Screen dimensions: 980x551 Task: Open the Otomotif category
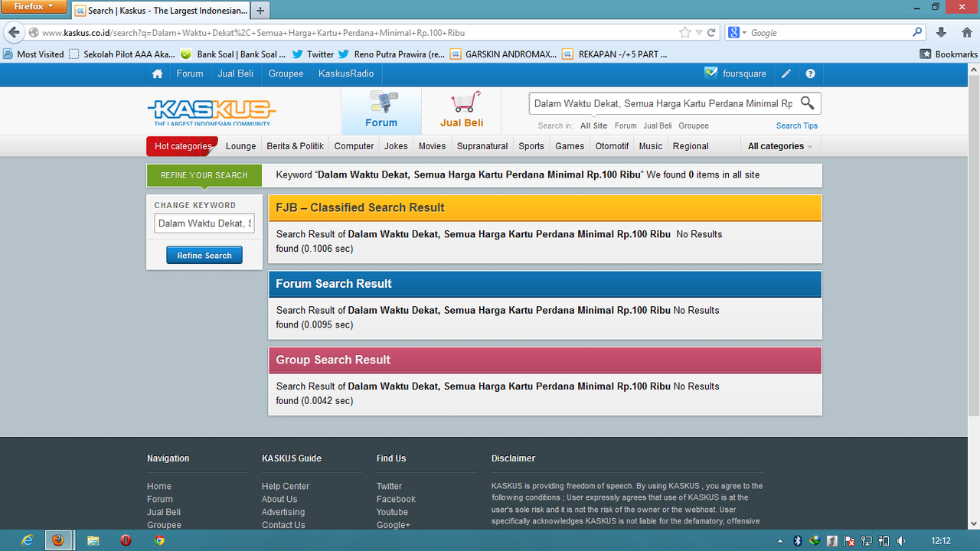tap(612, 146)
